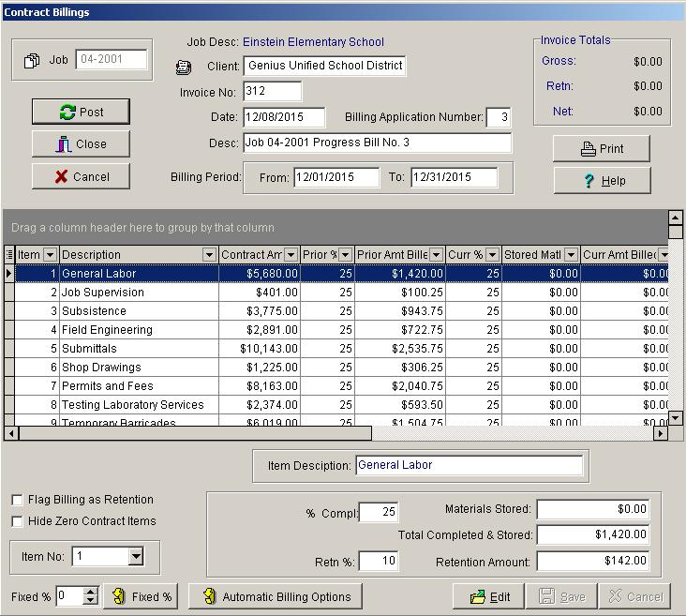Open the Contract Amt column filter dropdown

(291, 255)
